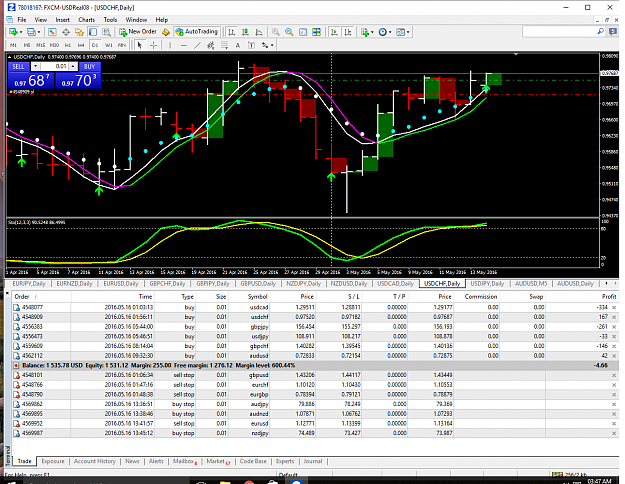Viewport: 625px width, 484px height.
Task: Toggle the Terminal panel toolbar button
Action: click(93, 32)
